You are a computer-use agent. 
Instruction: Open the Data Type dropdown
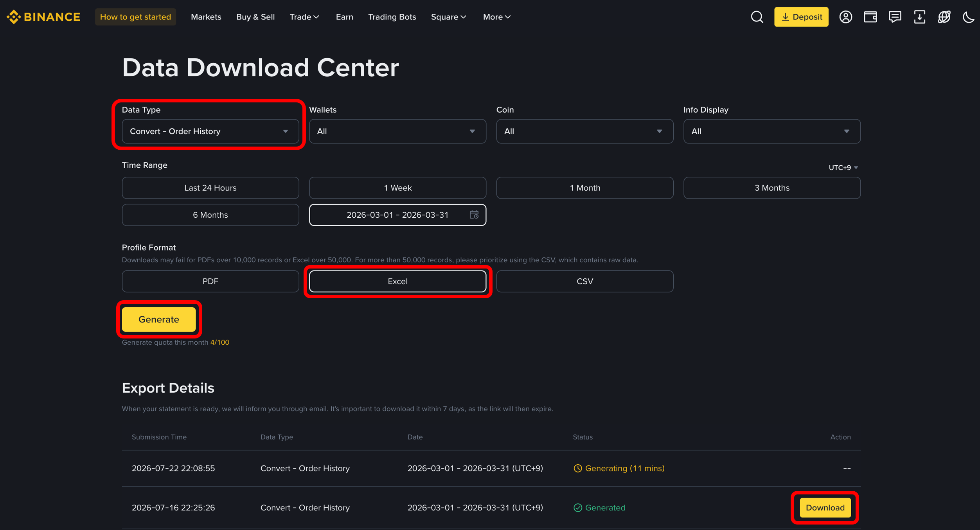210,131
